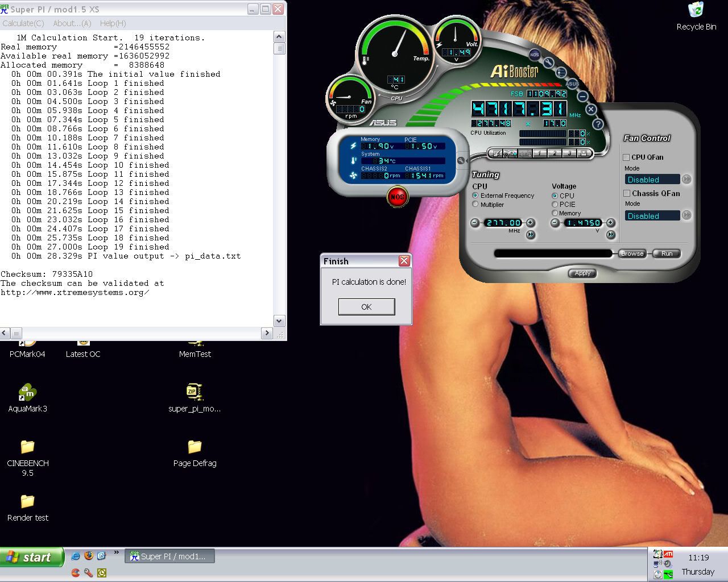Open the PCMark04 desktop shortcut

click(x=27, y=348)
